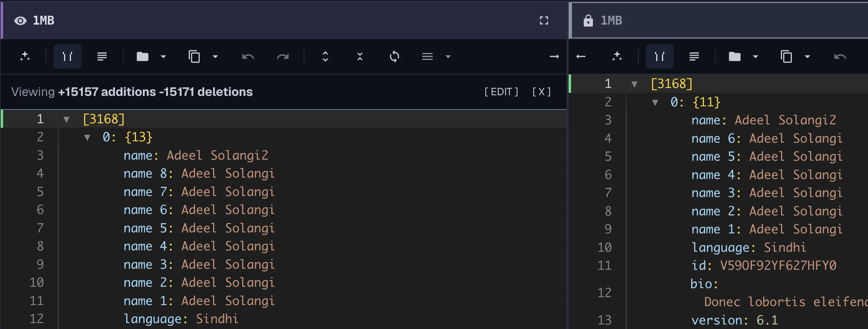Viewport: 868px width, 329px height.
Task: Click left line number 12 in the gutter
Action: tap(37, 319)
